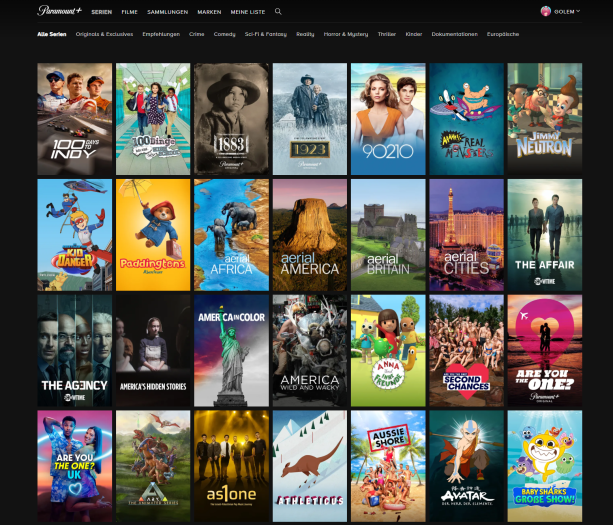Image resolution: width=613 pixels, height=525 pixels.
Task: Open the As One poster
Action: tap(231, 466)
